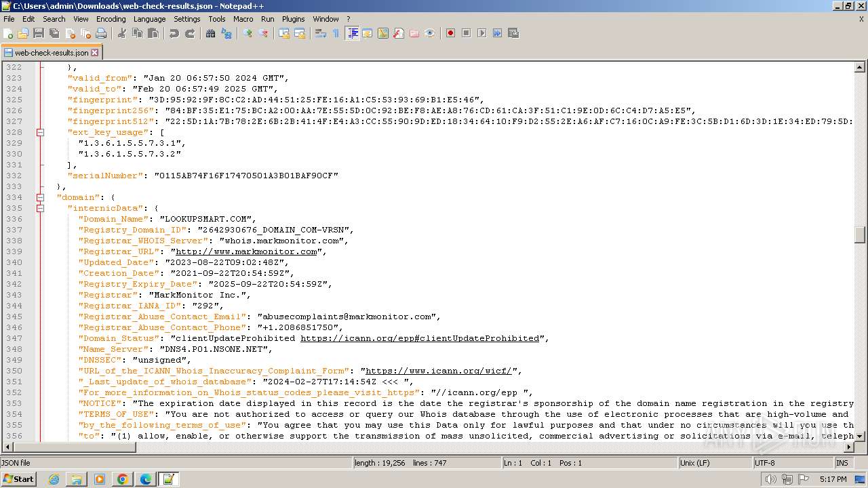Open the Macro menu

(x=243, y=19)
